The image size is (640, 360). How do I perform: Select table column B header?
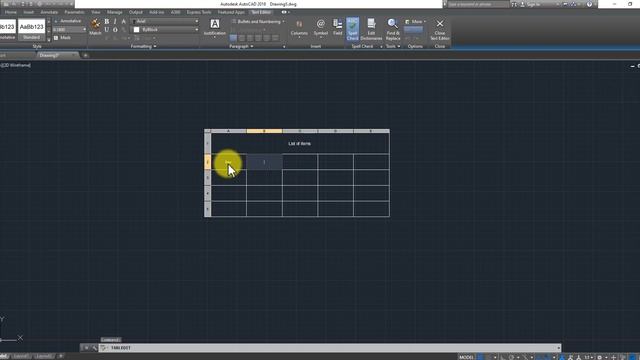264,131
